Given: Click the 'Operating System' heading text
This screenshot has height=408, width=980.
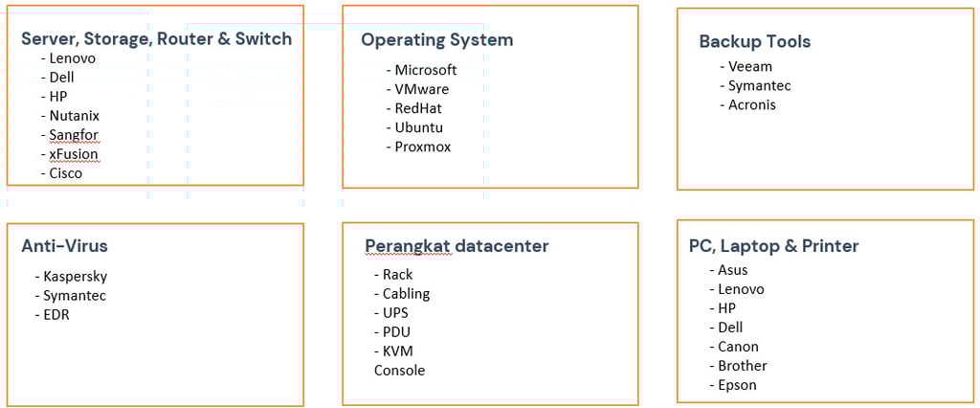Looking at the screenshot, I should 436,40.
